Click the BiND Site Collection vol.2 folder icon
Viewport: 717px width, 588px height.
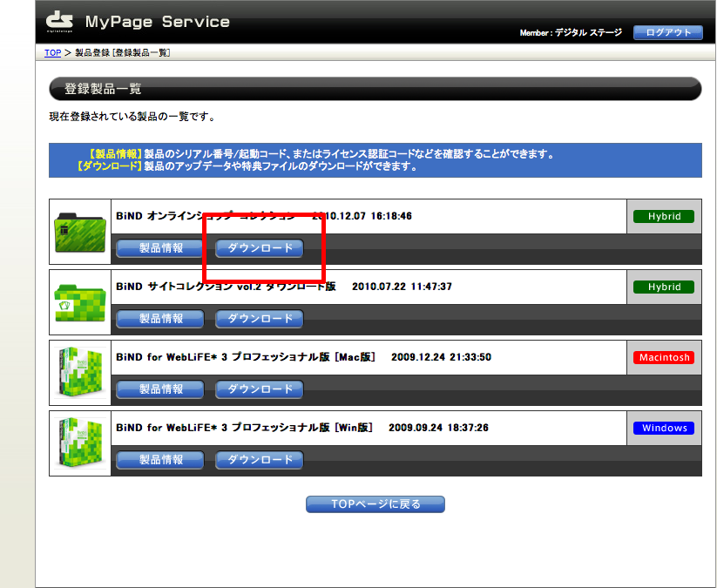coord(80,302)
